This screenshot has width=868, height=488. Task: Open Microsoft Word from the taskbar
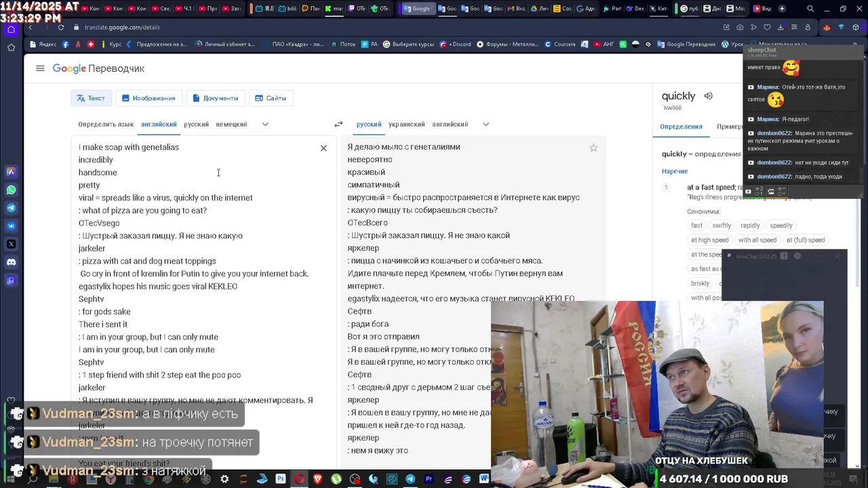[484, 479]
